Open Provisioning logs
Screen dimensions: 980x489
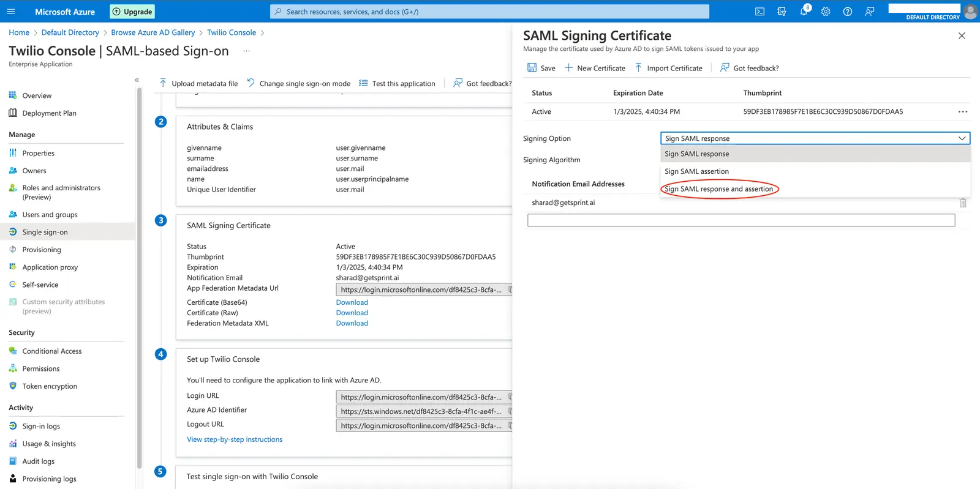pyautogui.click(x=49, y=479)
